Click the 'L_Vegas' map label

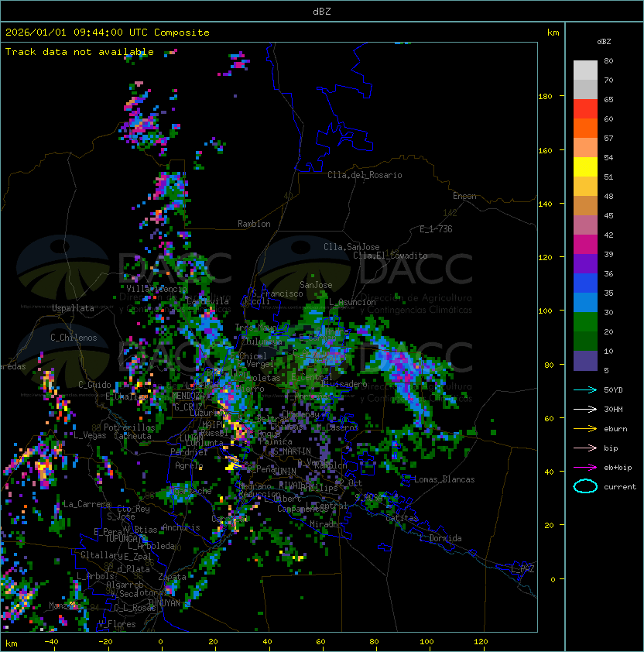(90, 435)
